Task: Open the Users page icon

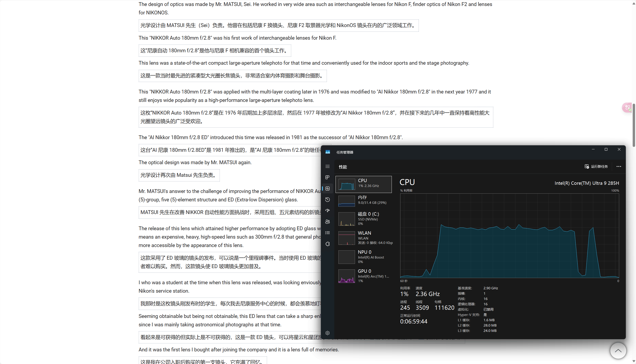Action: pos(328,222)
